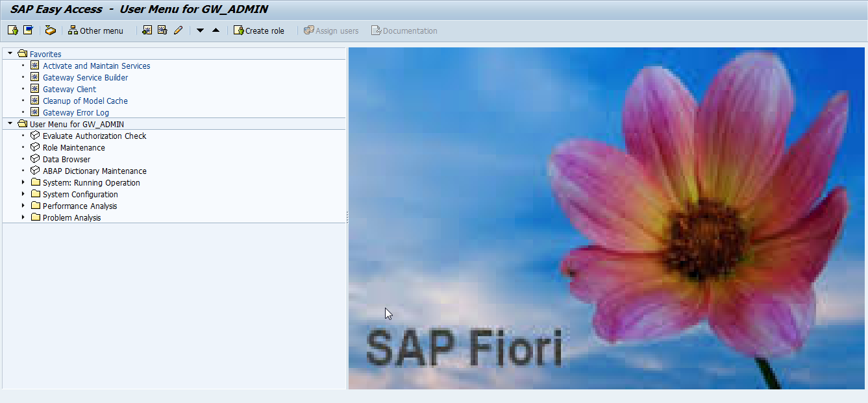Click System Configuration folder label
This screenshot has height=403, width=868.
coord(81,194)
